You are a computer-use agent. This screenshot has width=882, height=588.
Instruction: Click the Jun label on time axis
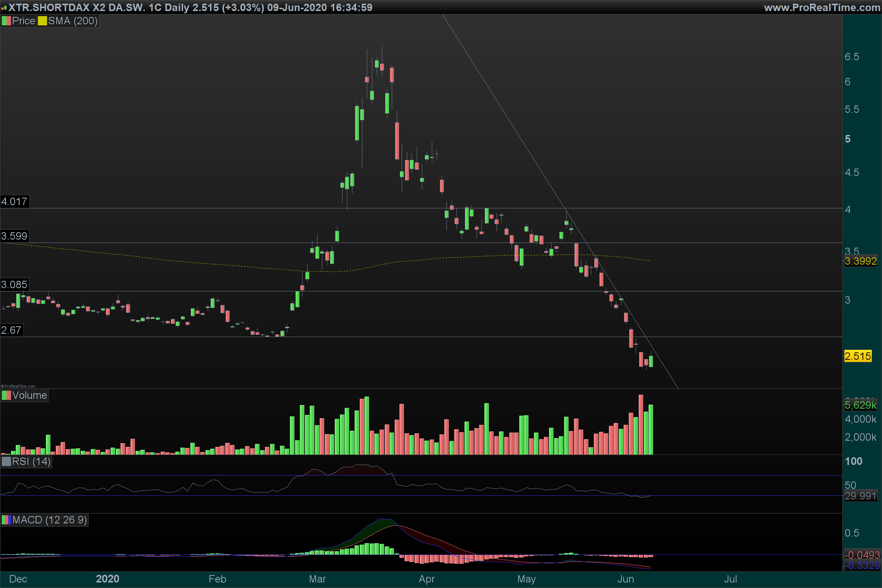[625, 579]
